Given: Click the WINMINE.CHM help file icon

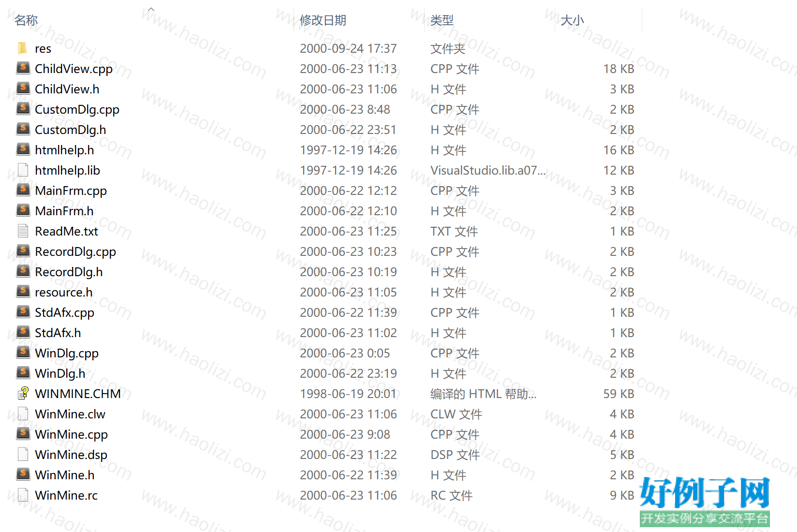Looking at the screenshot, I should click(x=23, y=393).
